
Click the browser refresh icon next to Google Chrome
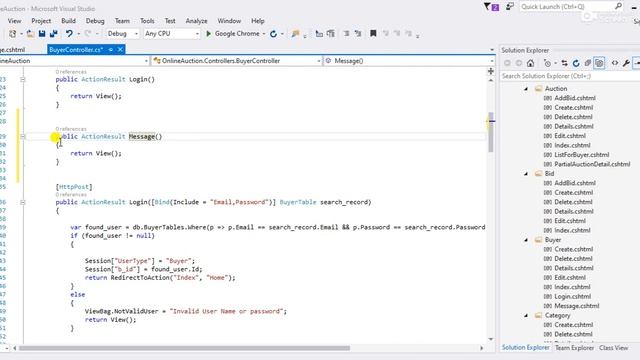pyautogui.click(x=273, y=34)
